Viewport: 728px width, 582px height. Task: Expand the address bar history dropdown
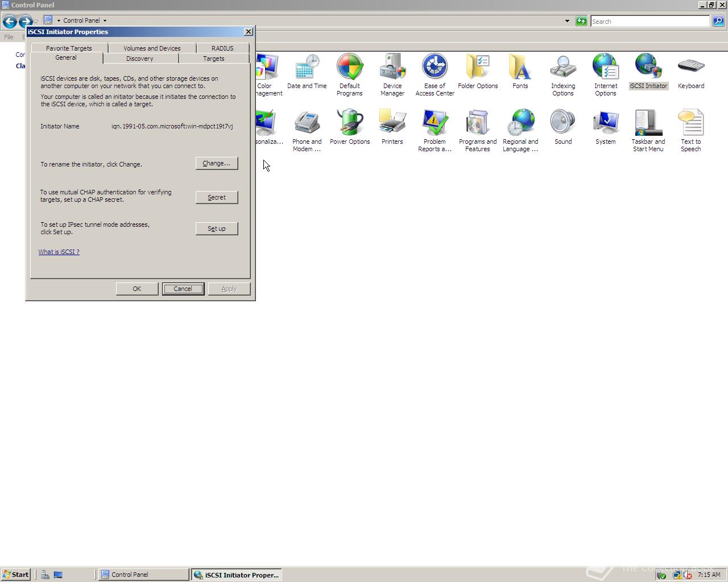(567, 21)
